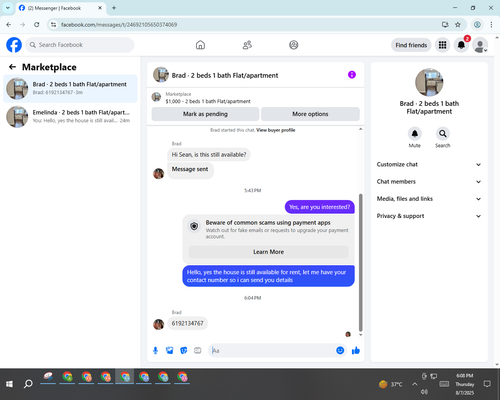Screen dimensions: 500x400
Task: Open the taskbar clock showing 6:08 PM
Action: click(x=465, y=384)
